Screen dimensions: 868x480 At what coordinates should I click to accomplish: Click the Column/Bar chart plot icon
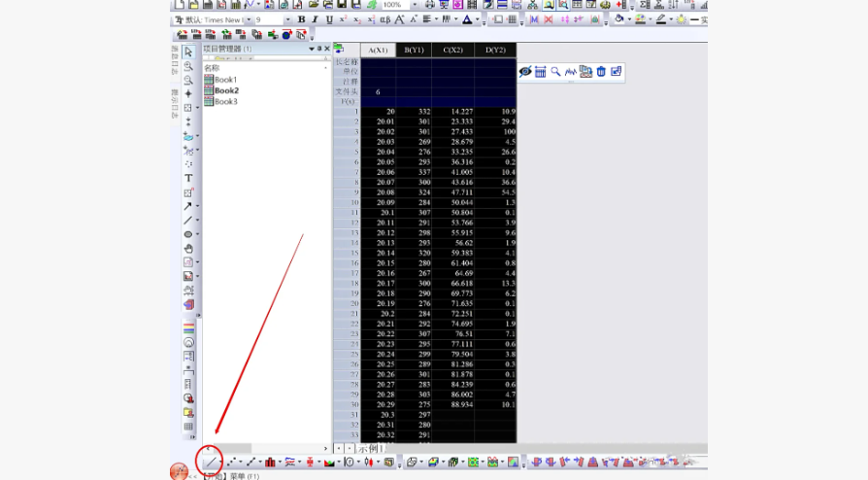coord(271,462)
